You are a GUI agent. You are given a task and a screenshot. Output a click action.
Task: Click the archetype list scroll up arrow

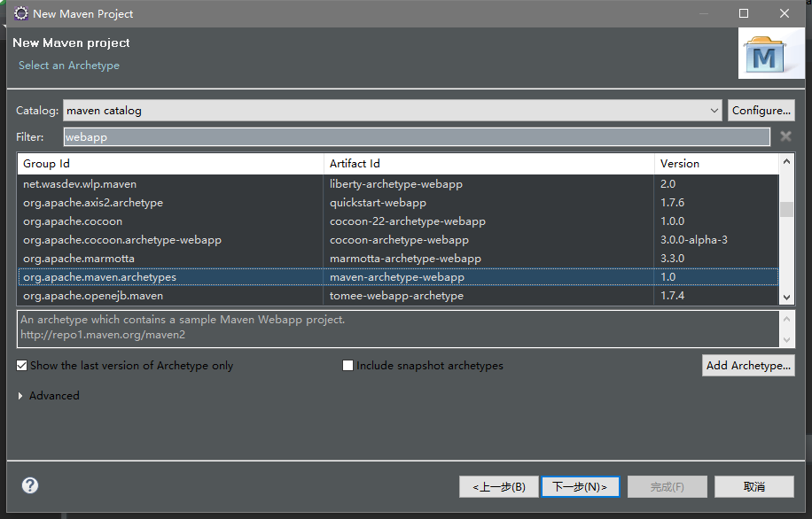click(x=786, y=162)
